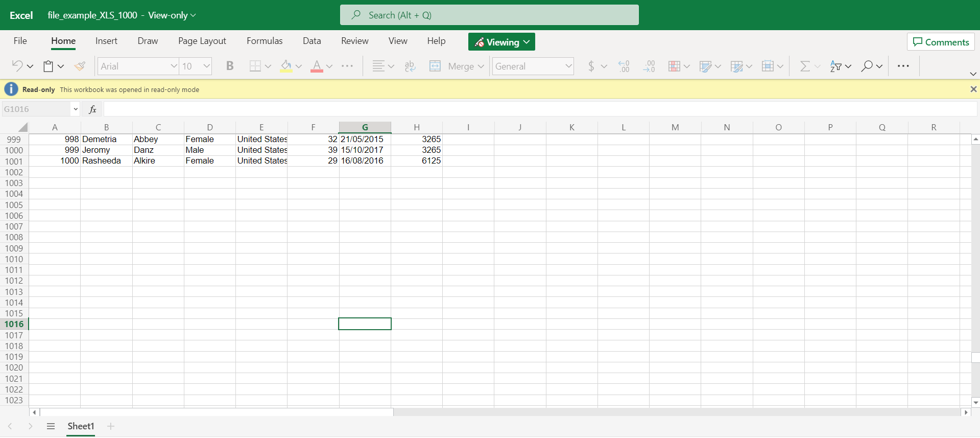Expand the font color dropdown arrow

point(329,66)
